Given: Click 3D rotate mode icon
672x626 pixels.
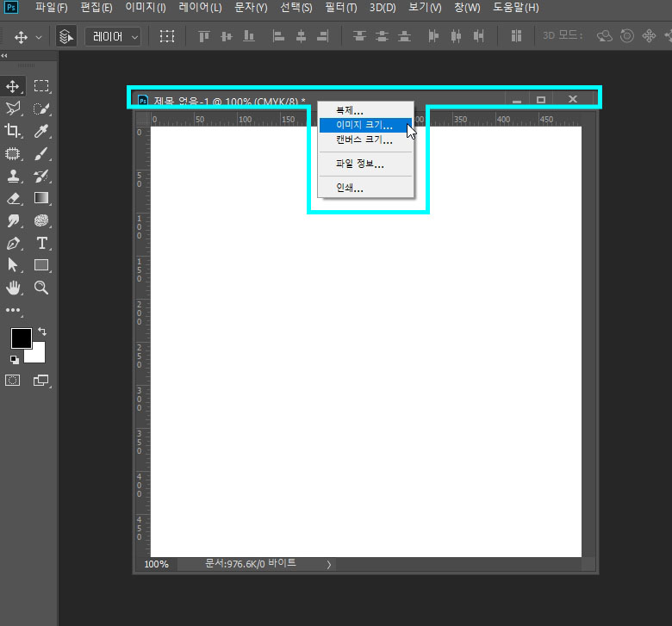Looking at the screenshot, I should [604, 36].
